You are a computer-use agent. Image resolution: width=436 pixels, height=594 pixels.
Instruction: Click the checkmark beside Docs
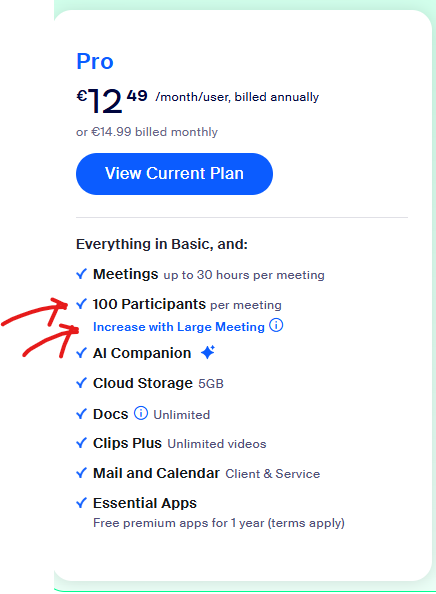click(x=81, y=413)
